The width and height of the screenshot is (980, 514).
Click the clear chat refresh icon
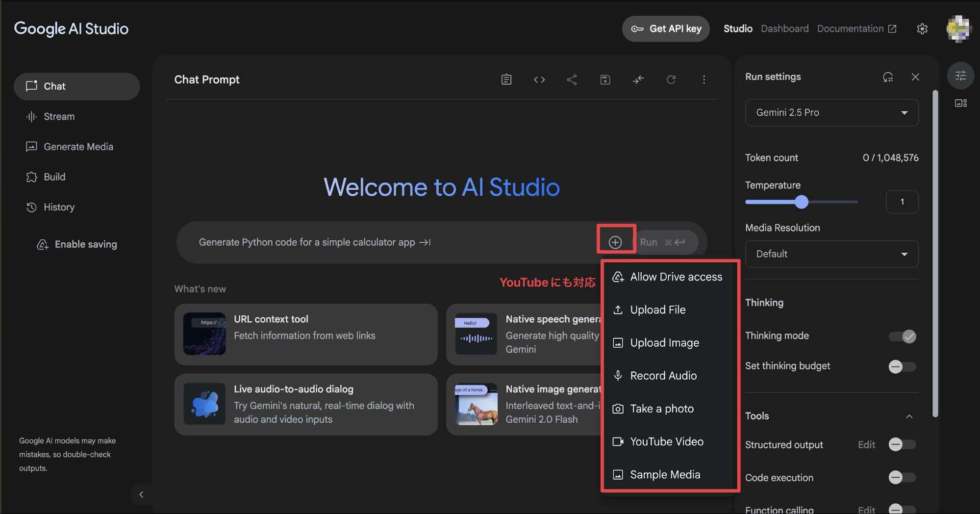pos(671,79)
